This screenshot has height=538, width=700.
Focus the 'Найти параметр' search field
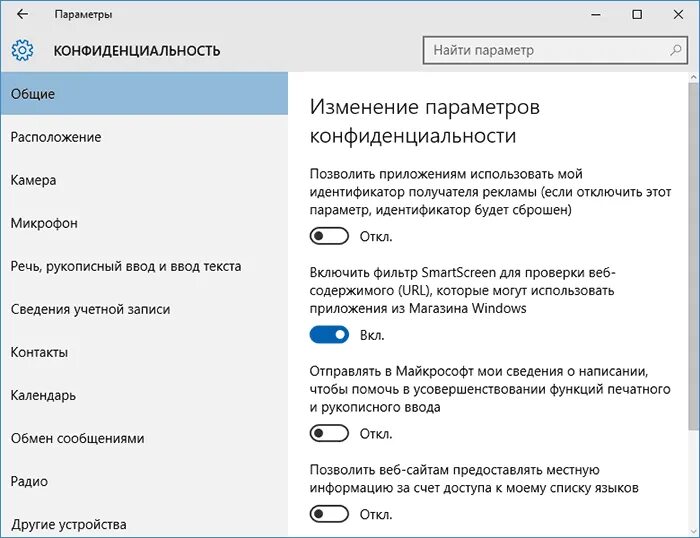pyautogui.click(x=555, y=50)
